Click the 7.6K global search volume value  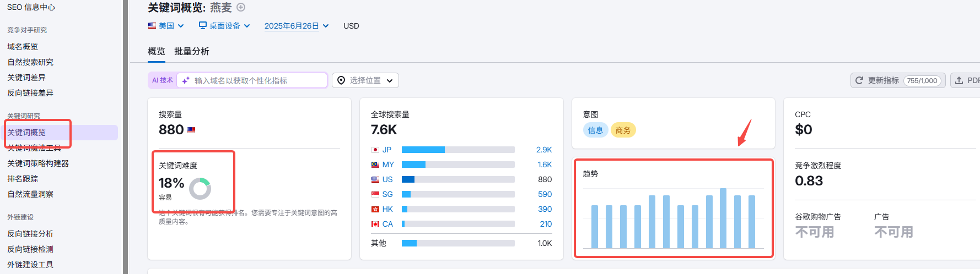click(x=384, y=130)
